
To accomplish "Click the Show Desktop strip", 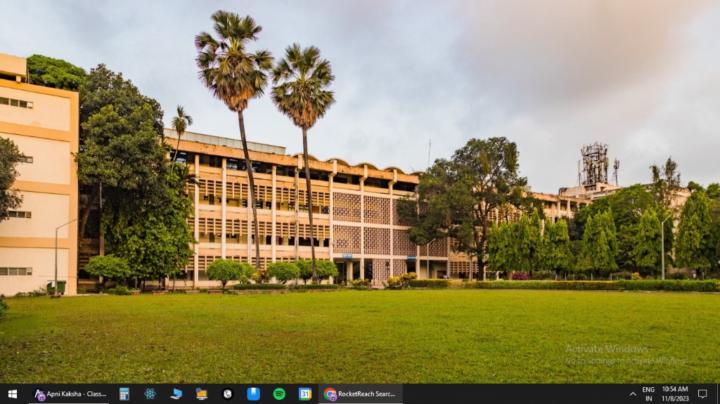I will pyautogui.click(x=718, y=394).
